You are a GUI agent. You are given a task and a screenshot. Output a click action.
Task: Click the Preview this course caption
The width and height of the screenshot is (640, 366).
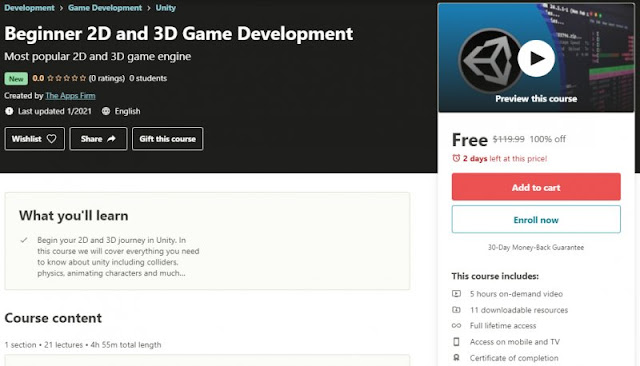pos(536,99)
